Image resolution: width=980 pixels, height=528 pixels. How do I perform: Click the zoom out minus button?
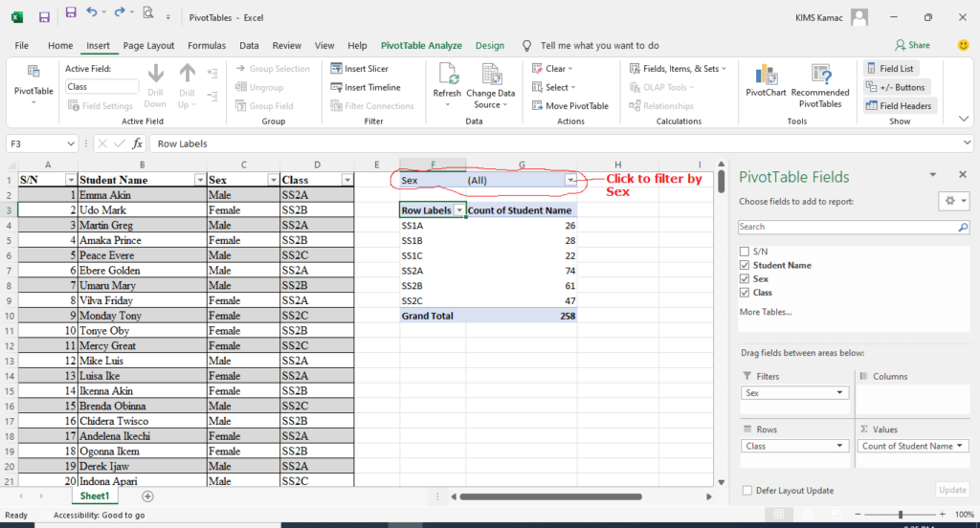tap(858, 515)
